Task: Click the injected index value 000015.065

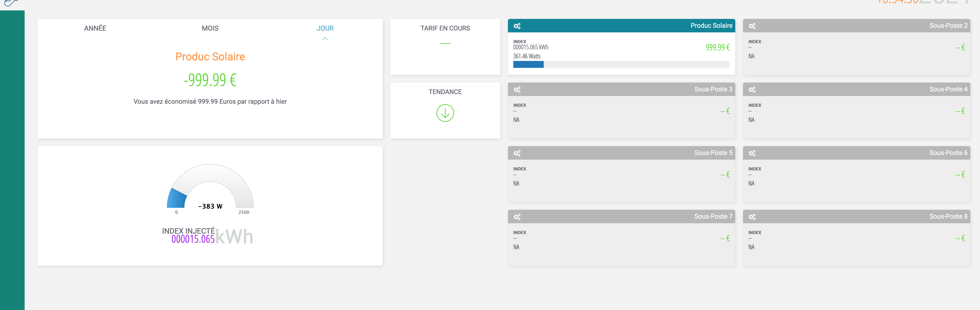Action: pyautogui.click(x=193, y=239)
